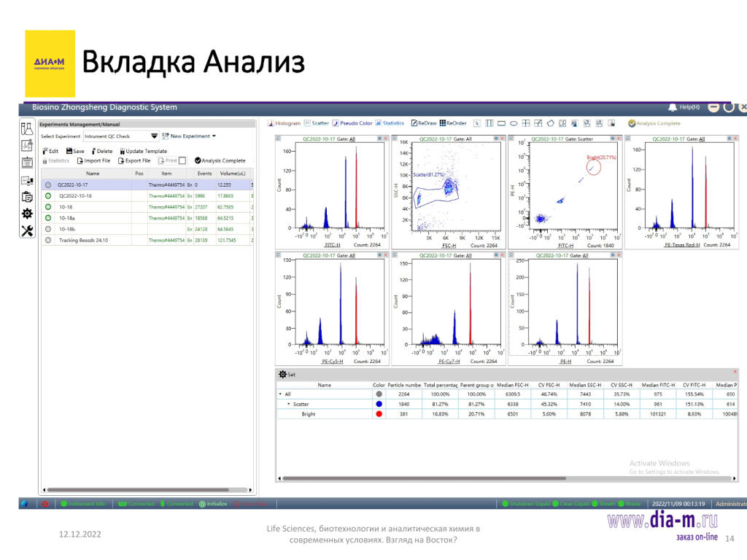Click the Help bell icon

pos(672,107)
